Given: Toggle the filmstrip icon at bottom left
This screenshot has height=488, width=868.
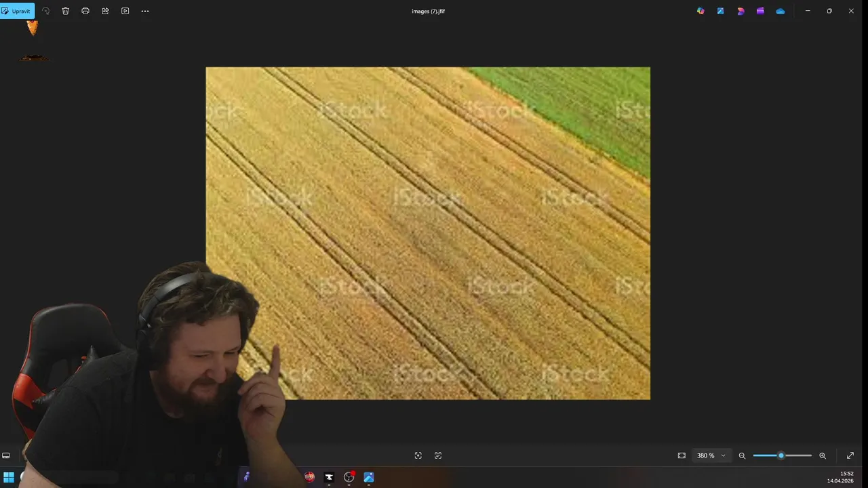Looking at the screenshot, I should tap(6, 455).
